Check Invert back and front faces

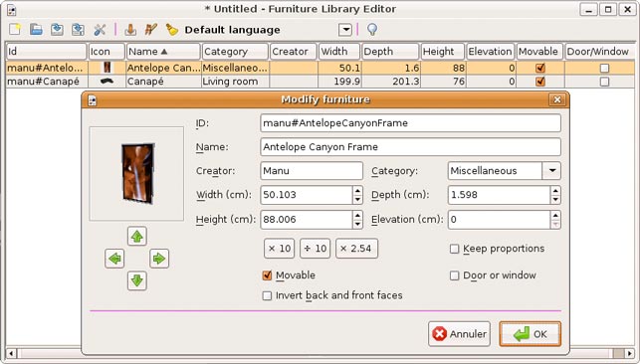click(267, 295)
